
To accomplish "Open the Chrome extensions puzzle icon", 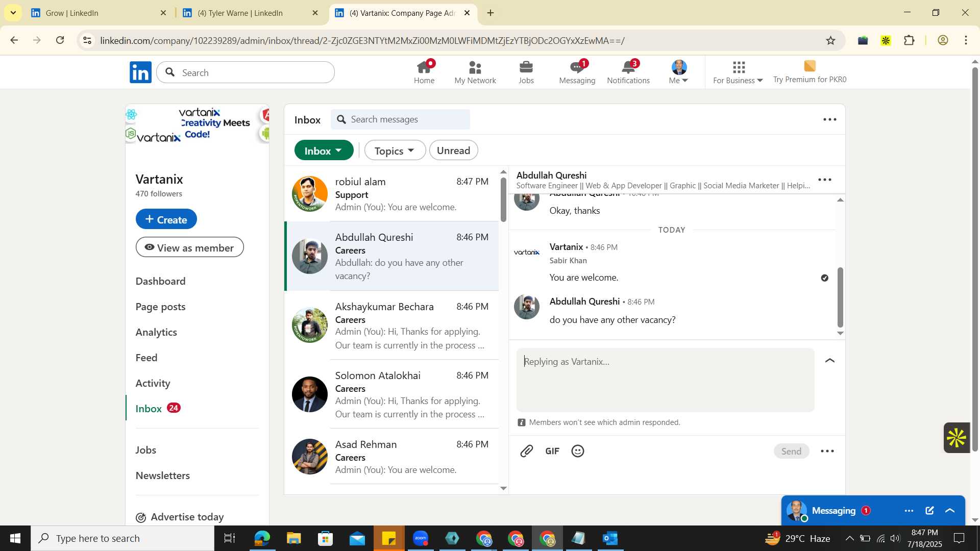I will (909, 40).
